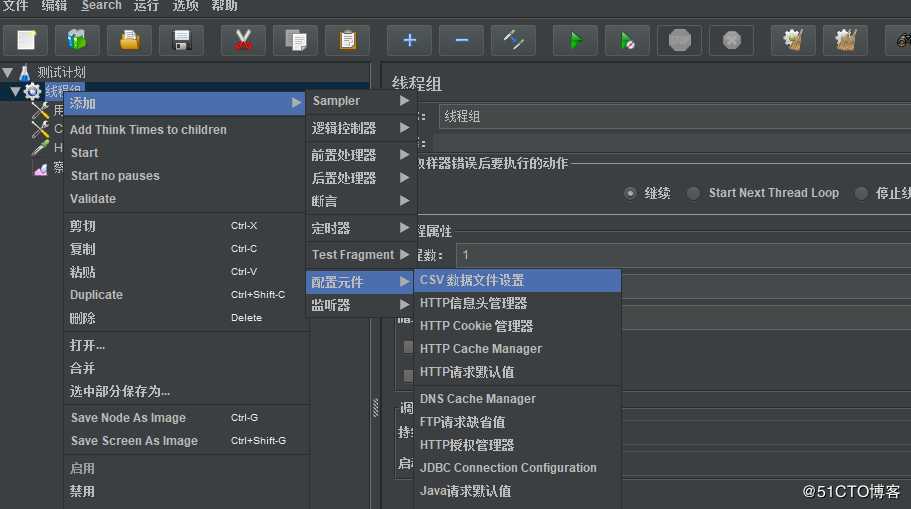The width and height of the screenshot is (911, 509).
Task: Expand the 监听器 submenu
Action: [x=361, y=305]
